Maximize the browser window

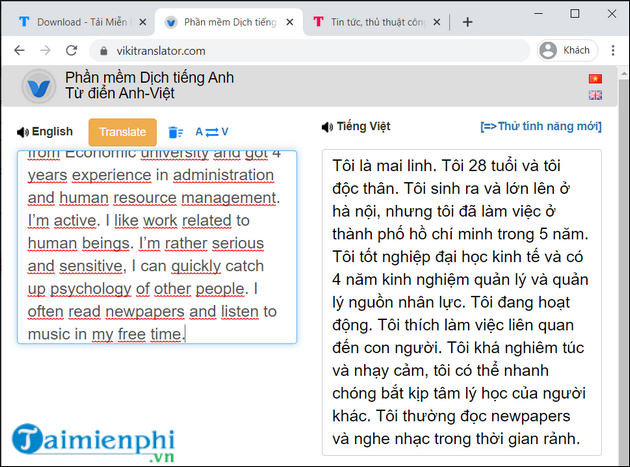575,14
